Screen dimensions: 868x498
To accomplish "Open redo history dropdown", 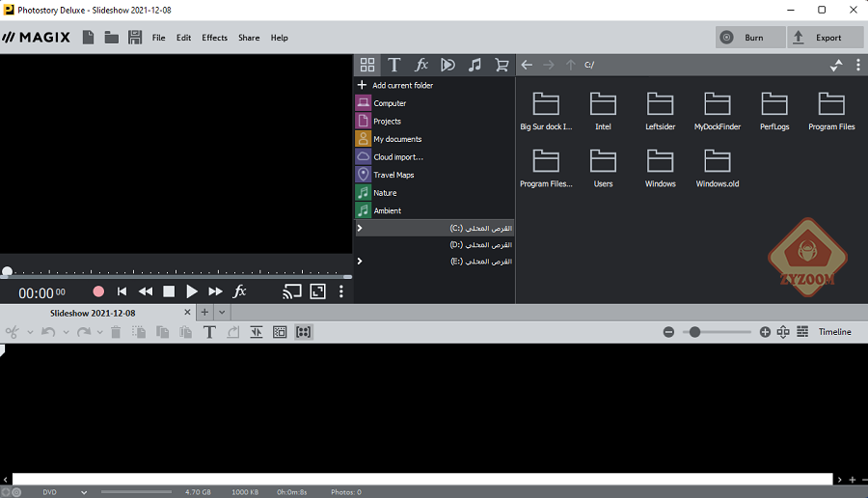I will 99,332.
